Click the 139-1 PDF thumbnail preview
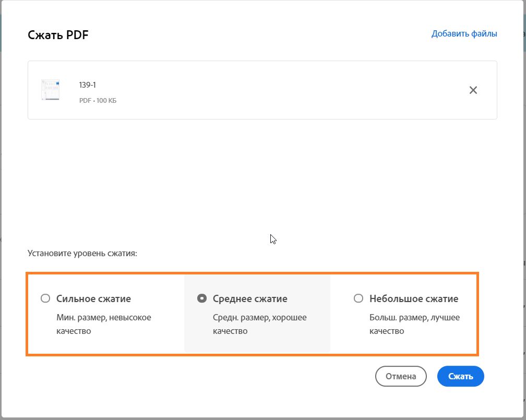526x420 pixels. (51, 90)
